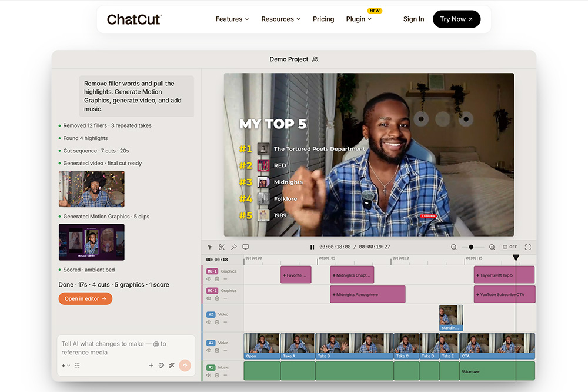
Task: Zoom in the timeline with the plus magnifier
Action: coord(492,247)
